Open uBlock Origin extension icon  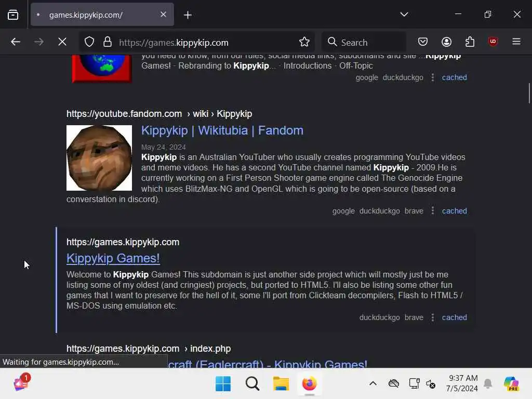493,42
